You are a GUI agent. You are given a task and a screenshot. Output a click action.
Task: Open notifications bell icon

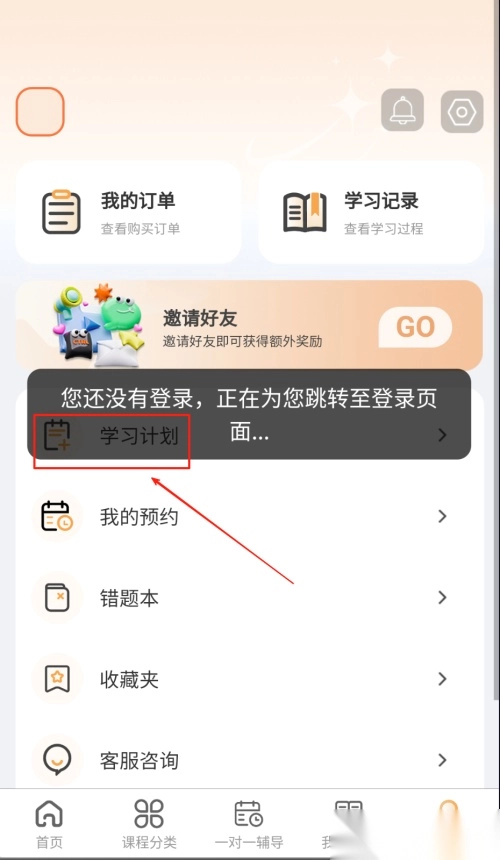pyautogui.click(x=402, y=110)
